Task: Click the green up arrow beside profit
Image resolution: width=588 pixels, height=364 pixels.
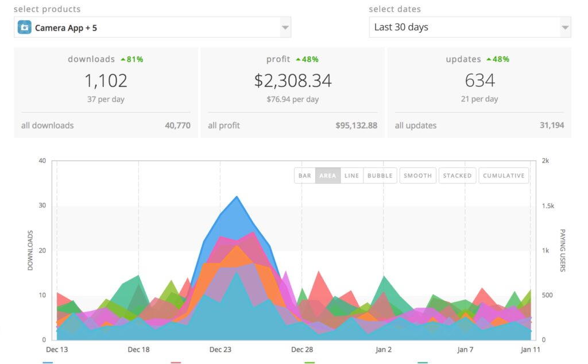Action: pyautogui.click(x=298, y=59)
